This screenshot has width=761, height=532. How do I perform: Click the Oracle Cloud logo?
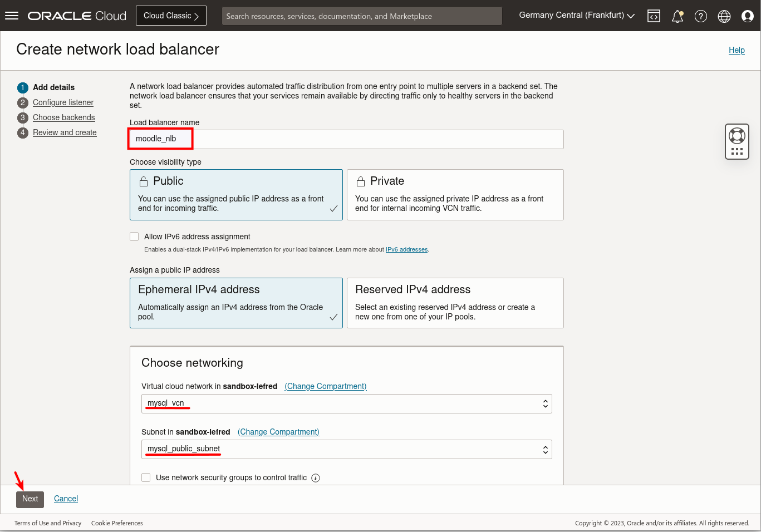76,15
